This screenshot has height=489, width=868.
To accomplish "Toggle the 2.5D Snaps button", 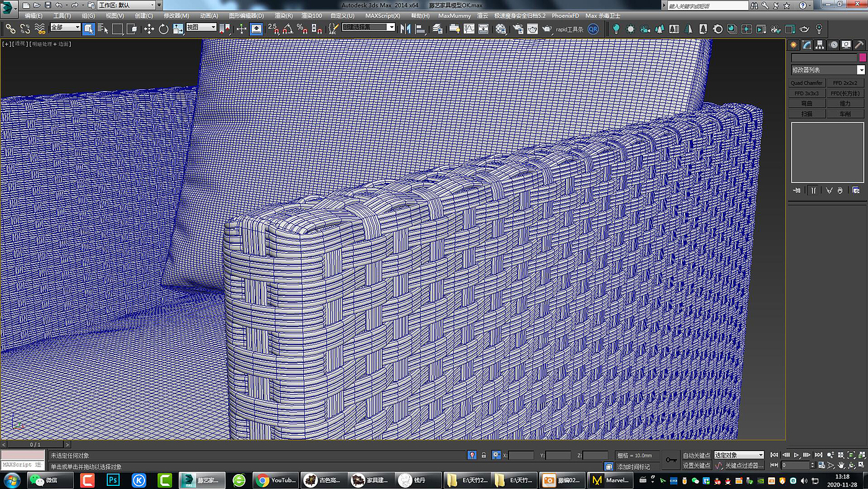I will pos(273,29).
